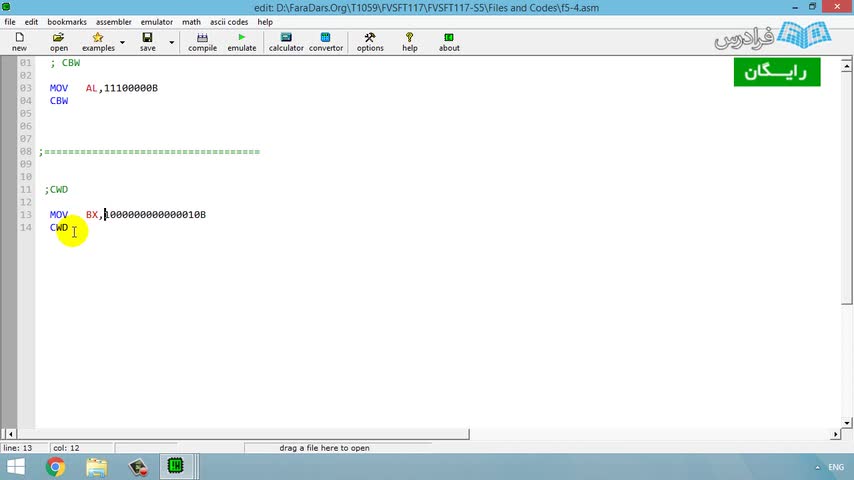Open the assembler menu
This screenshot has height=480, width=854.
114,22
